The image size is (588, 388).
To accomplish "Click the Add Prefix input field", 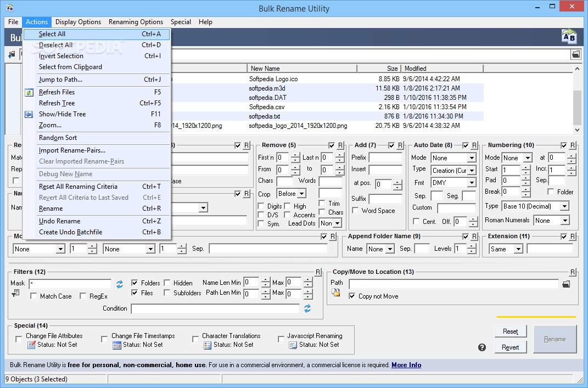I will coord(385,158).
